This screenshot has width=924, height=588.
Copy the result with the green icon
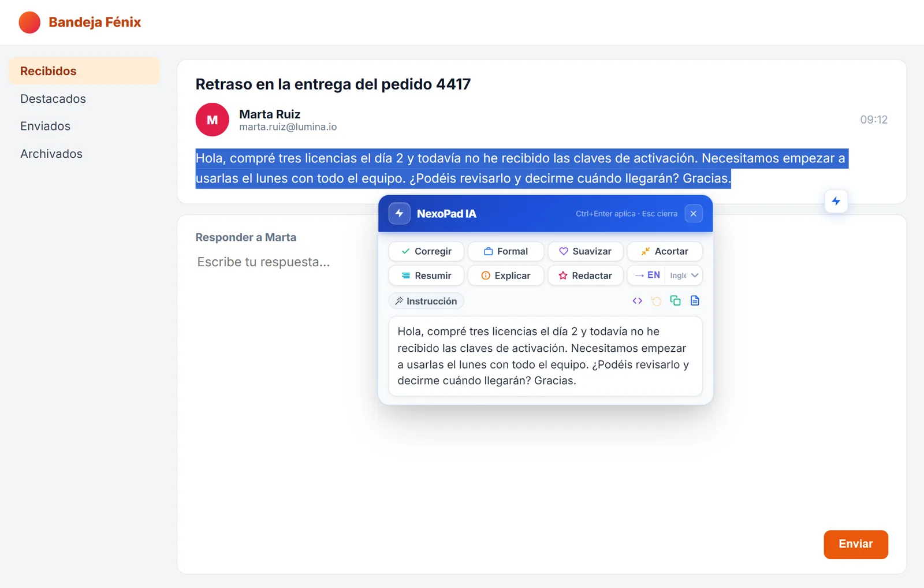[x=676, y=301]
